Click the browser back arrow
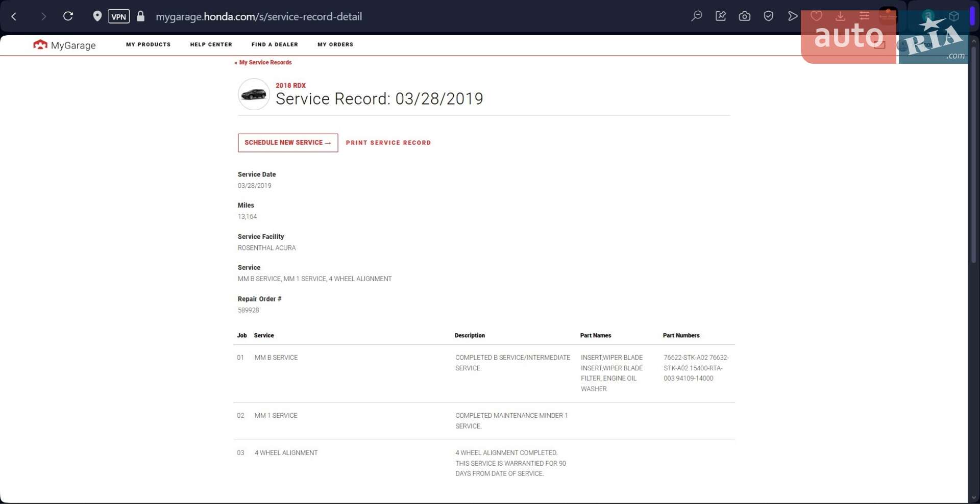 (14, 16)
